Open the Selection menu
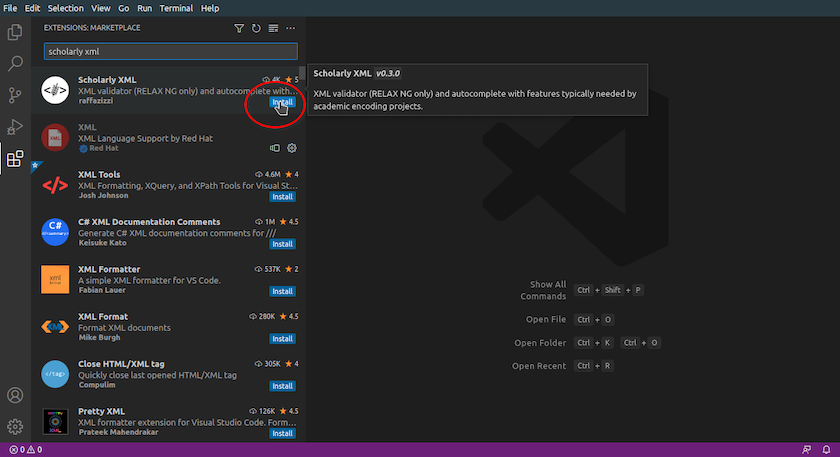This screenshot has height=457, width=840. (x=66, y=8)
